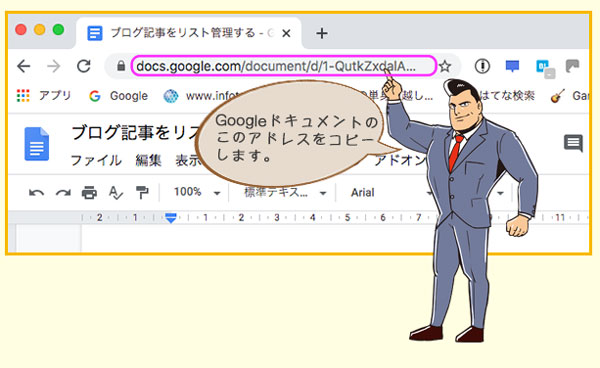The image size is (600, 368).
Task: Bookmark this page with the star icon
Action: coord(445,67)
